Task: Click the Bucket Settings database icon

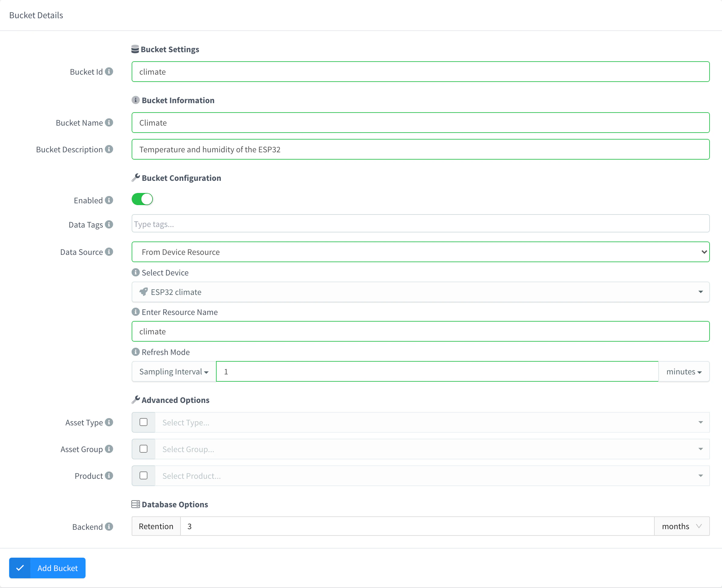Action: [135, 49]
